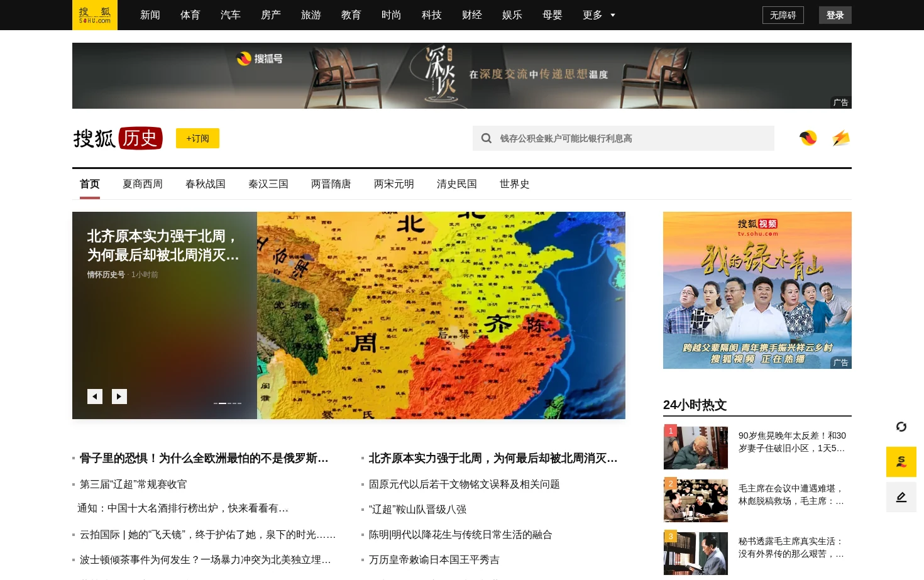Select the 两晋隋唐 tab

[x=331, y=184]
